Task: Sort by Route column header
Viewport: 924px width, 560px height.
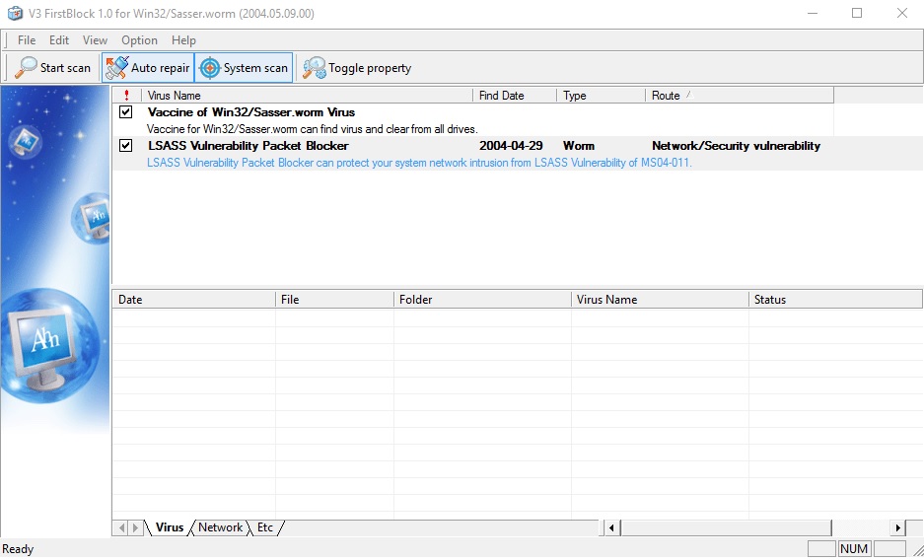Action: coord(740,96)
